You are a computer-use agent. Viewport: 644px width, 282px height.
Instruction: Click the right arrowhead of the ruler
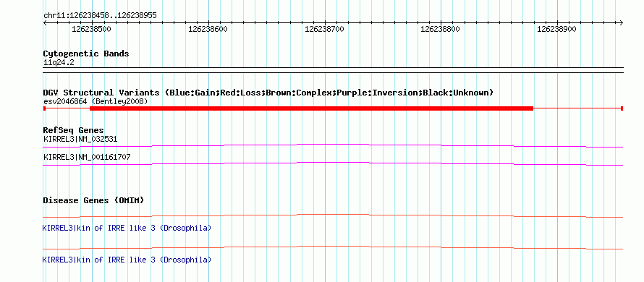pos(621,22)
